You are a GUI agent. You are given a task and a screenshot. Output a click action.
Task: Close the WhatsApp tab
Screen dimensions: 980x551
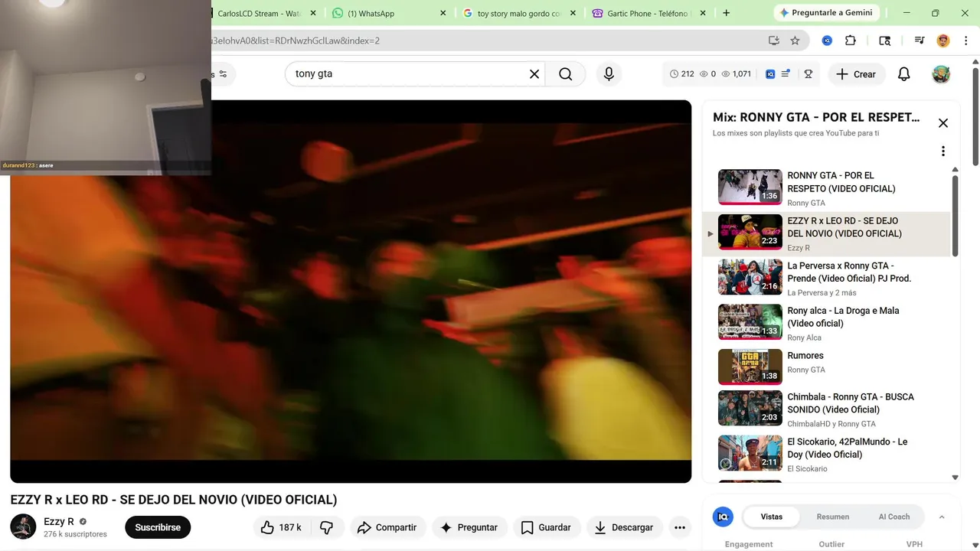pos(443,13)
